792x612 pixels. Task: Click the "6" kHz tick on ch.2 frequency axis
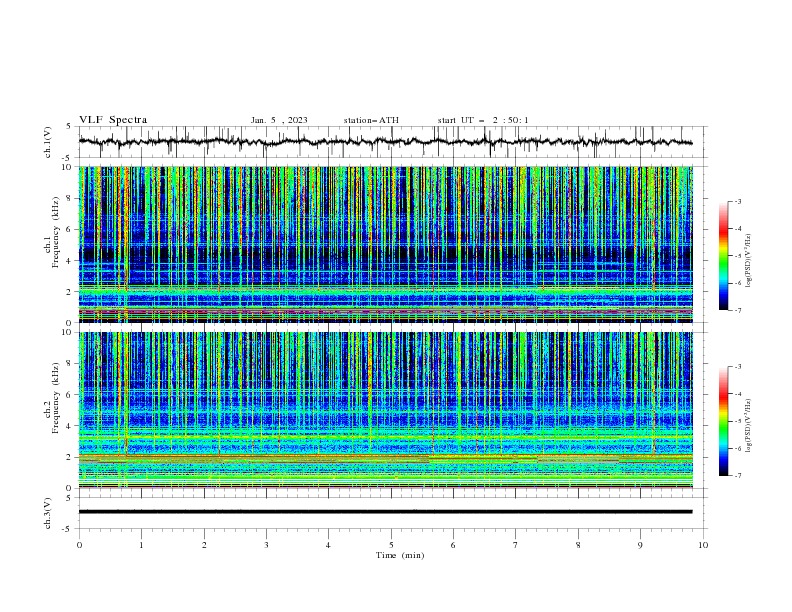click(x=70, y=395)
